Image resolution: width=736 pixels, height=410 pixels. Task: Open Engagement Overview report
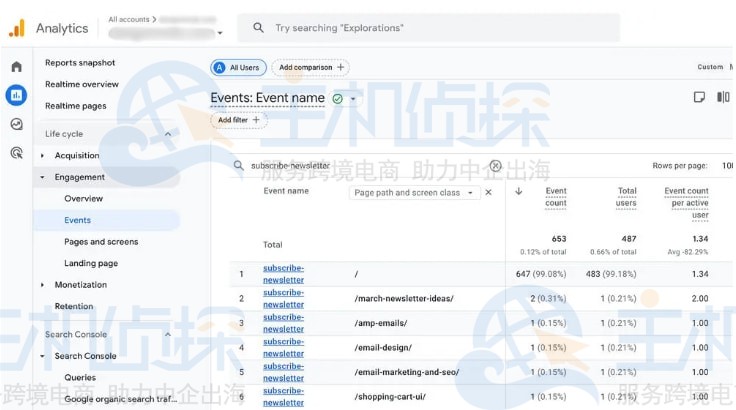pos(84,198)
